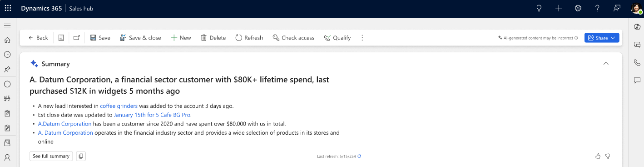Copy the summary with copy icon
The image size is (644, 167).
pos(81,156)
